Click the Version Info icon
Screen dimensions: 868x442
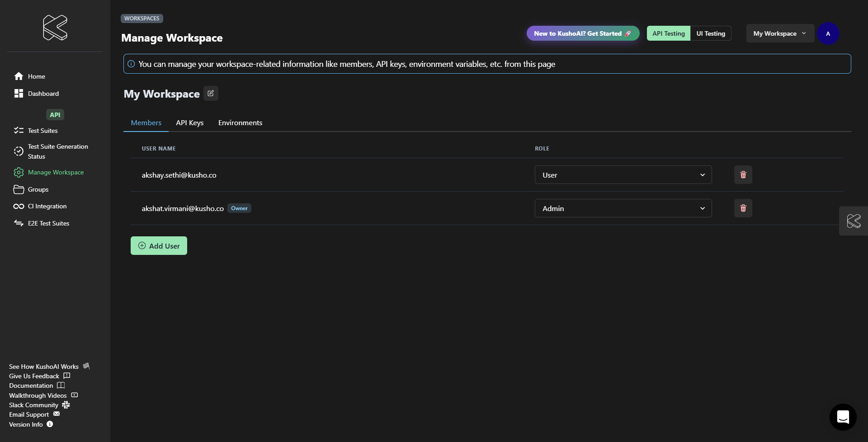[50, 424]
